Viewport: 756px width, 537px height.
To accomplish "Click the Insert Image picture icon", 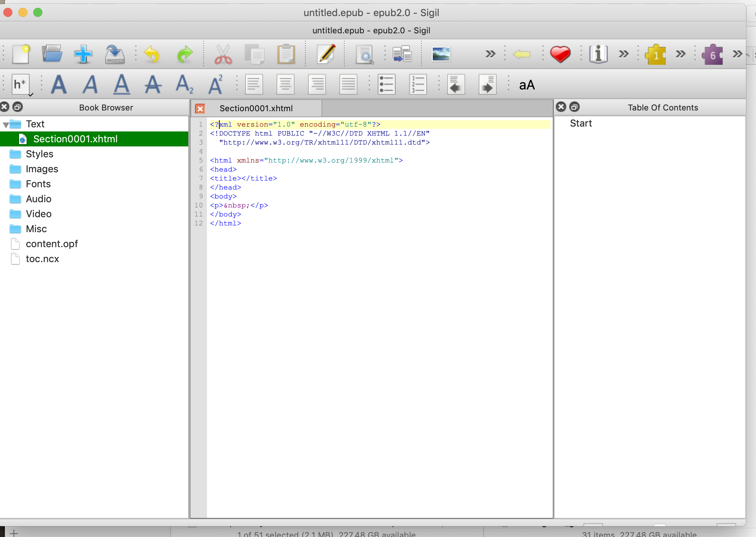I will click(x=441, y=54).
